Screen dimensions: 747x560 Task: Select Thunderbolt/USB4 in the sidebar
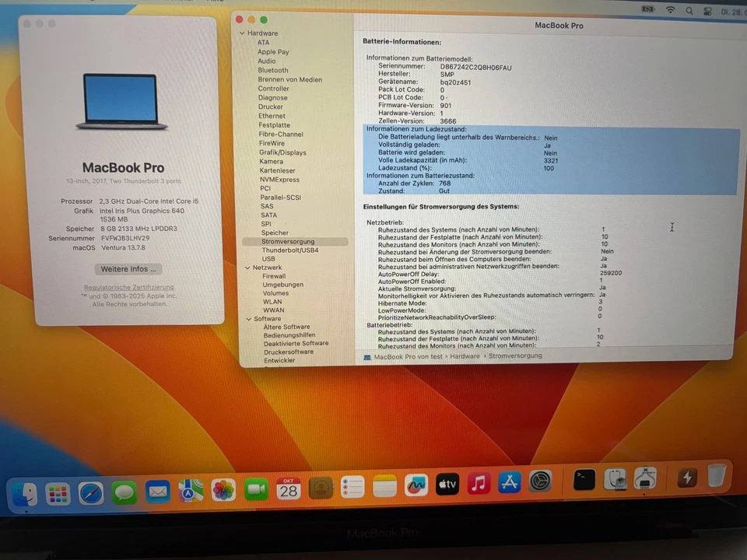291,250
